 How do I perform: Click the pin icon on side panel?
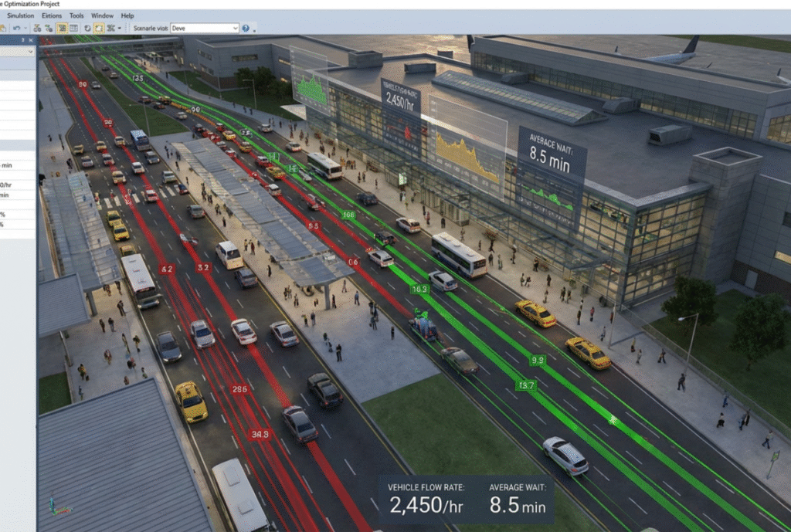coord(23,40)
